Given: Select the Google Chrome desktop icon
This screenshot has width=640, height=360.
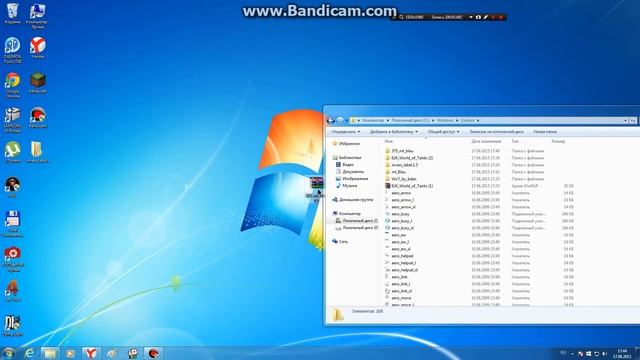Looking at the screenshot, I should click(12, 85).
